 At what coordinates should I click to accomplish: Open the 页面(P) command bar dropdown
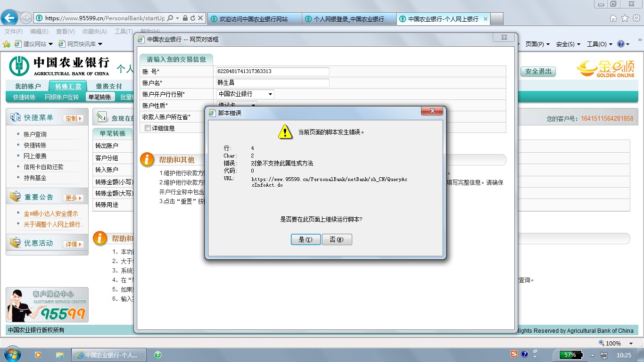[x=537, y=44]
